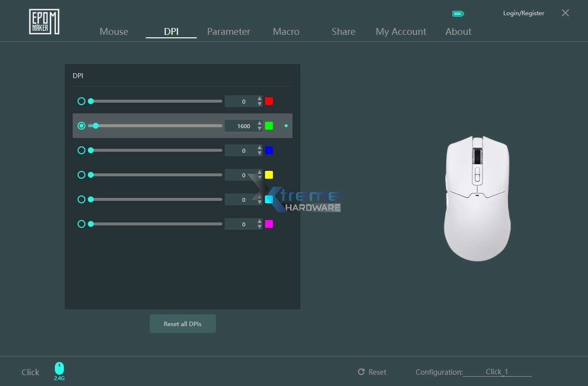Click the mouse preview image
The image size is (588, 386).
point(477,198)
